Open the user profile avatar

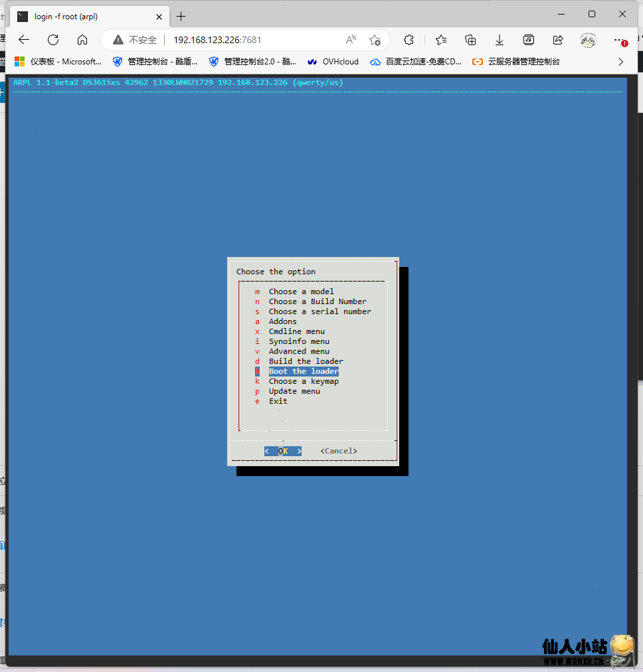[x=588, y=39]
